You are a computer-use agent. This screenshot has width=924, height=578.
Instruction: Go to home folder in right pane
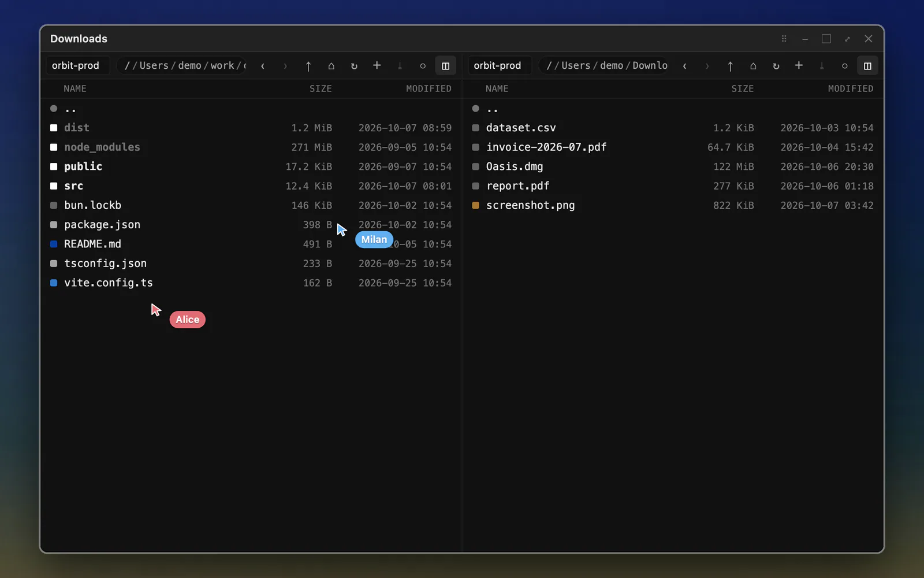(753, 66)
